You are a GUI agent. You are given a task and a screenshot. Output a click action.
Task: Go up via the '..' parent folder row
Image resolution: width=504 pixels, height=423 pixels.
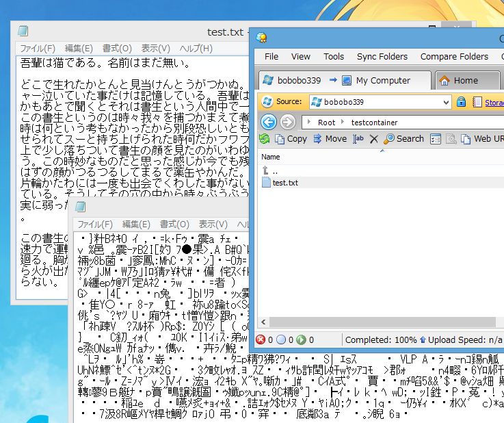(381, 171)
